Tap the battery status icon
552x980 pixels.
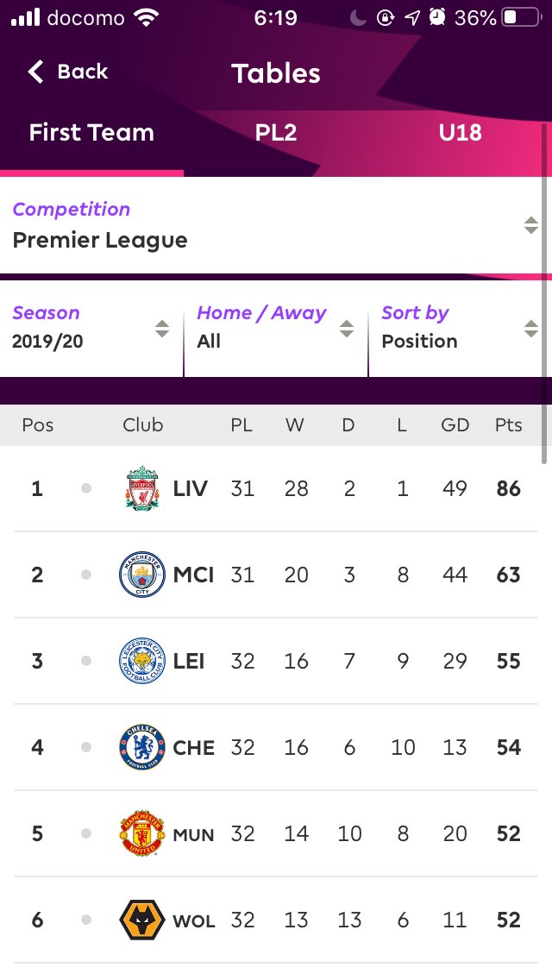coord(521,17)
